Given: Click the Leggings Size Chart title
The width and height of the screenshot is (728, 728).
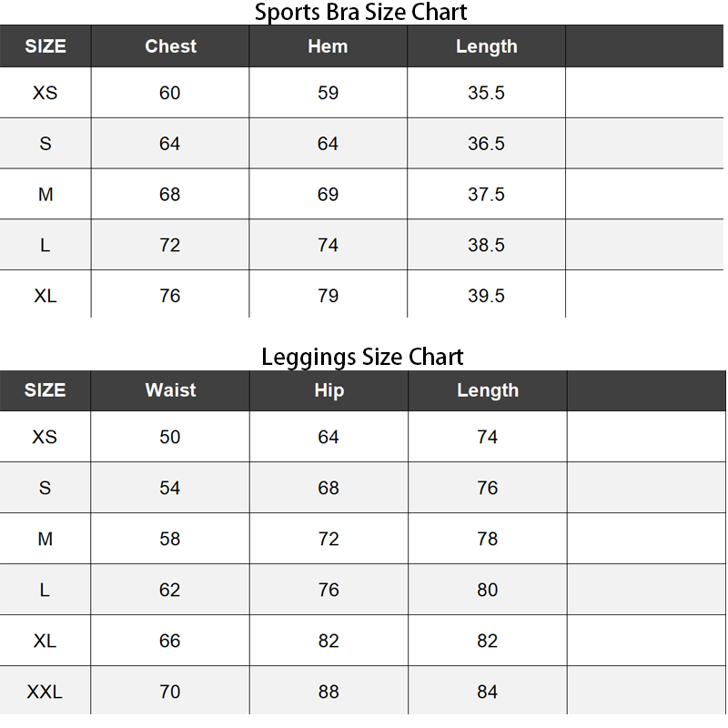Looking at the screenshot, I should pyautogui.click(x=362, y=357).
